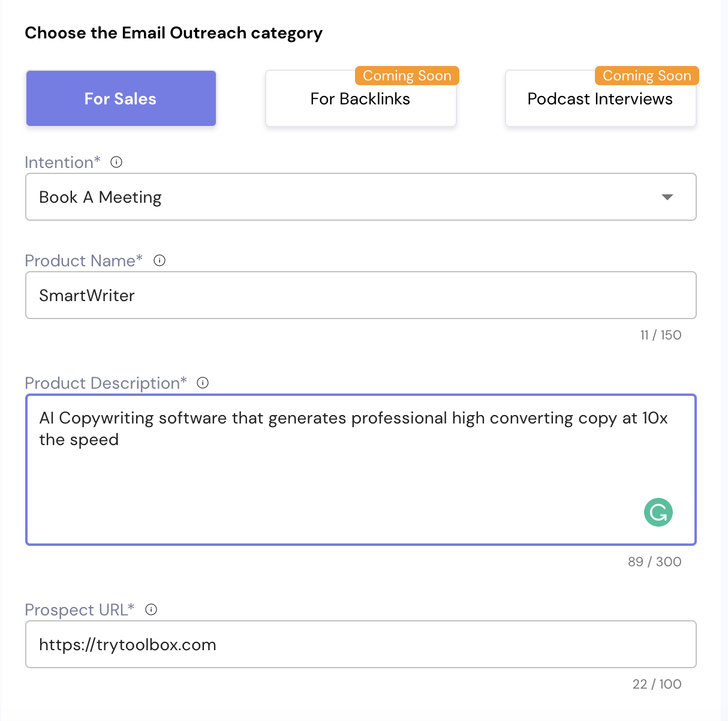Open the Grammarly icon in the description box
The image size is (728, 721).
pyautogui.click(x=658, y=512)
